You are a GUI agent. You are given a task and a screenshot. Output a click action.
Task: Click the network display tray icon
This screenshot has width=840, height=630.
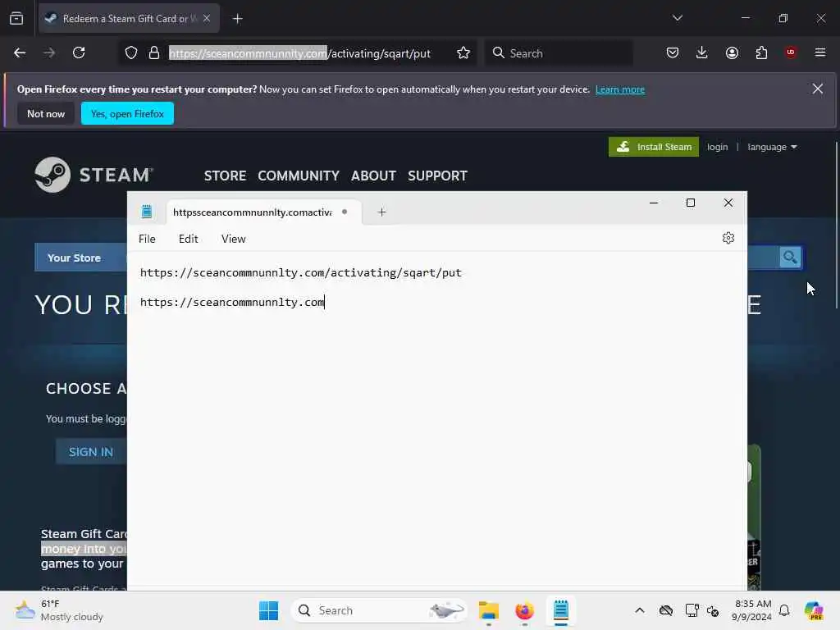pyautogui.click(x=692, y=610)
